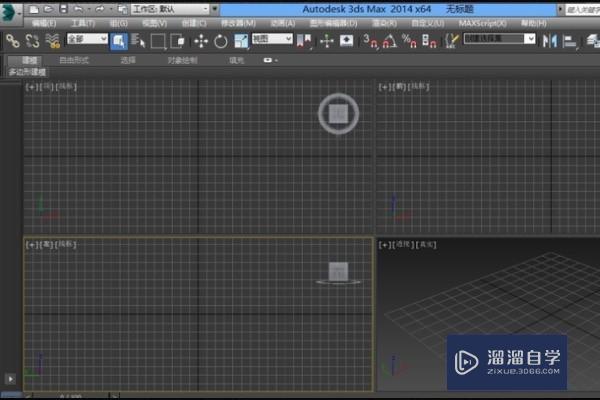Click the [+] label in perspective viewport
Screen dimensions: 600x400
point(384,243)
